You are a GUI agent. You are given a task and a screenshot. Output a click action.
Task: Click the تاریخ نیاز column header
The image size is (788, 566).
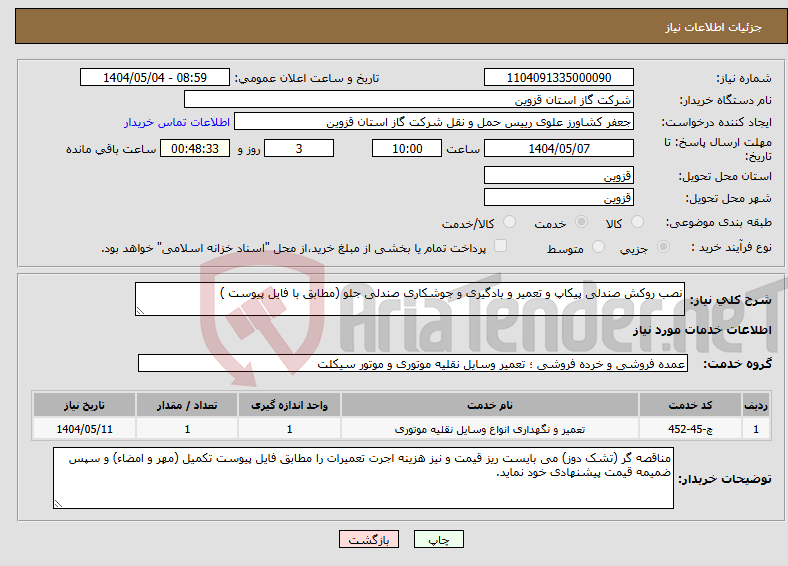click(84, 405)
